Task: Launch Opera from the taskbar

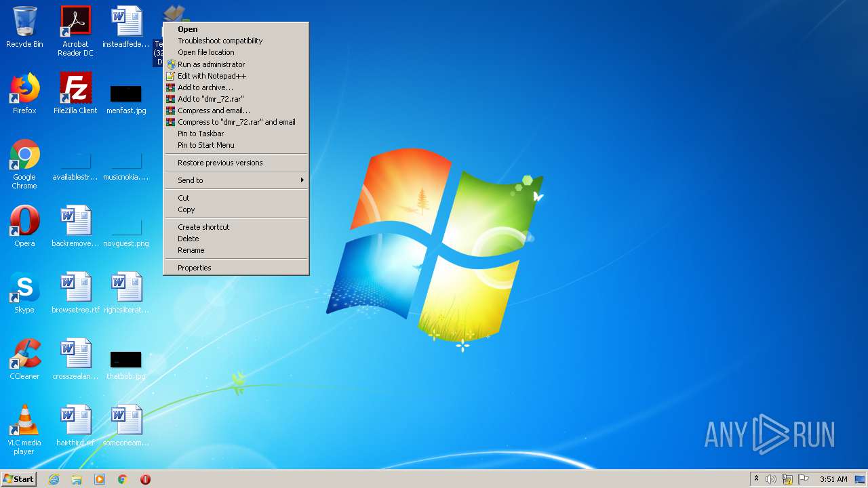Action: [145, 479]
